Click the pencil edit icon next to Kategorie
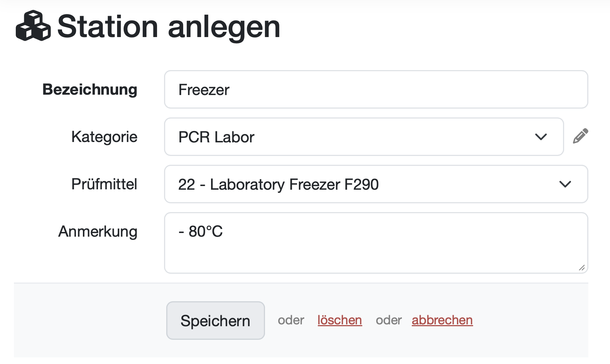 [580, 136]
